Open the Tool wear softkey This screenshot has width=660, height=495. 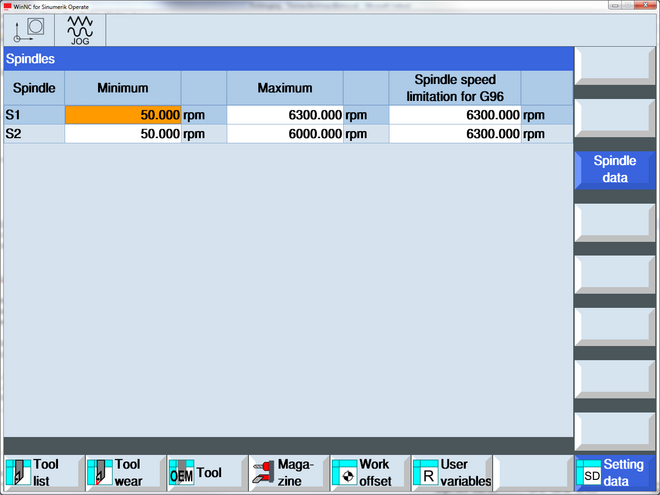click(123, 472)
